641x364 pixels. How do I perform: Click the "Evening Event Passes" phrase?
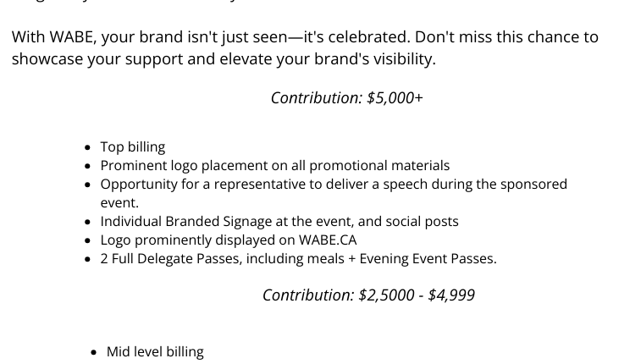(428, 258)
